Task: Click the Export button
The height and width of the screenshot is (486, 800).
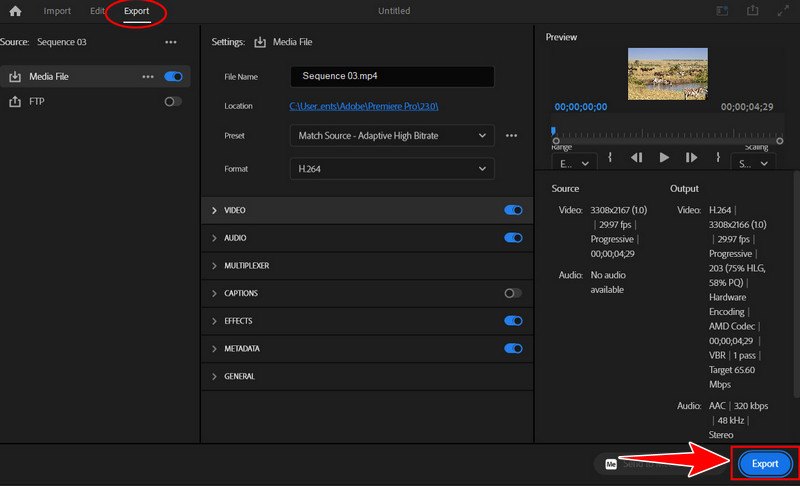Action: (765, 464)
